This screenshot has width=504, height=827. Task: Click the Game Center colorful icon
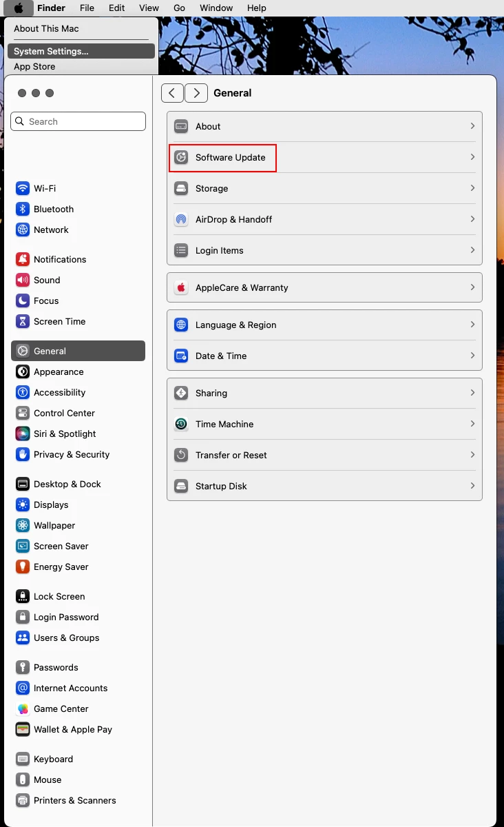(x=23, y=708)
